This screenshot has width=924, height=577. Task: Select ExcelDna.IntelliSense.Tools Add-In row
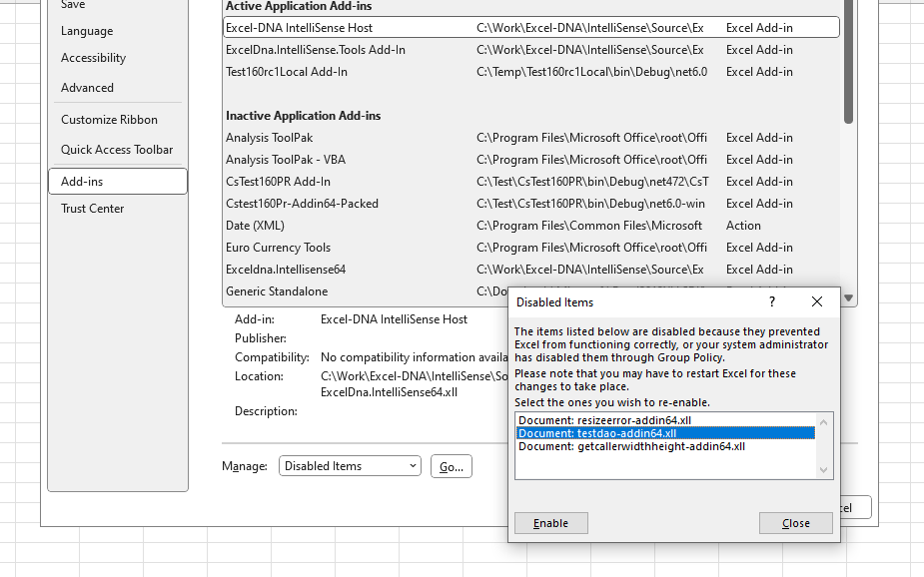click(x=531, y=50)
